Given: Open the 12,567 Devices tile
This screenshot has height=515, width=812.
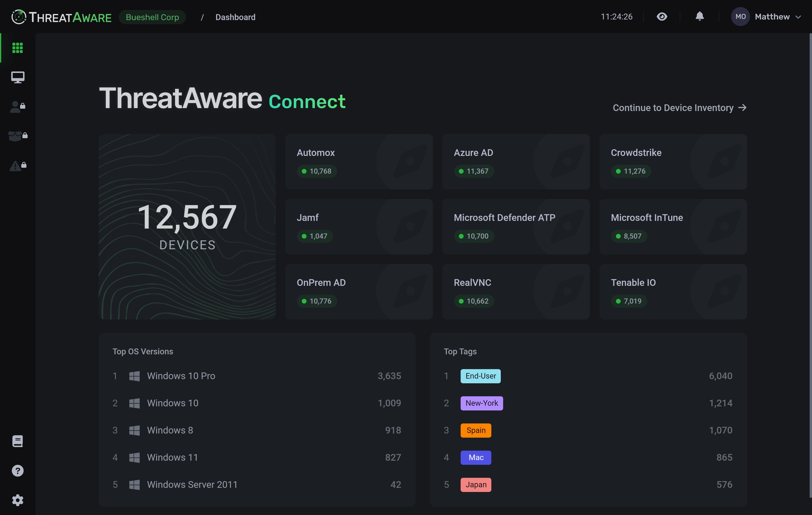Looking at the screenshot, I should (187, 227).
